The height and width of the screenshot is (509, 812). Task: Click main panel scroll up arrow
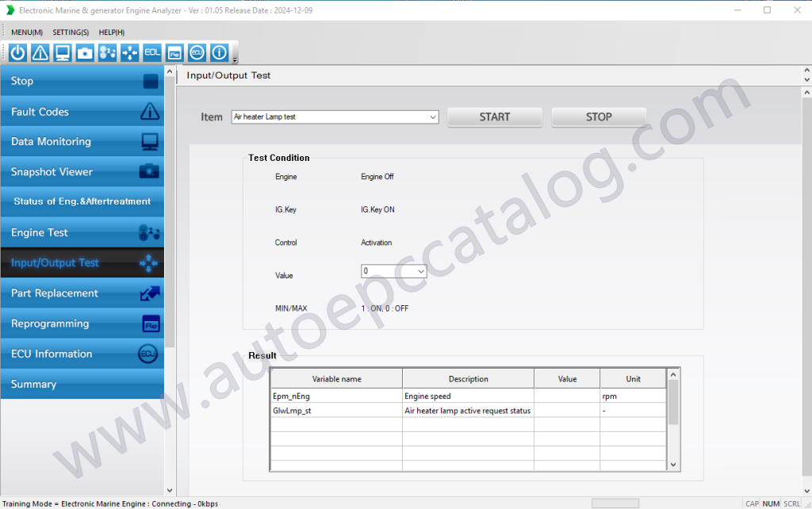806,92
